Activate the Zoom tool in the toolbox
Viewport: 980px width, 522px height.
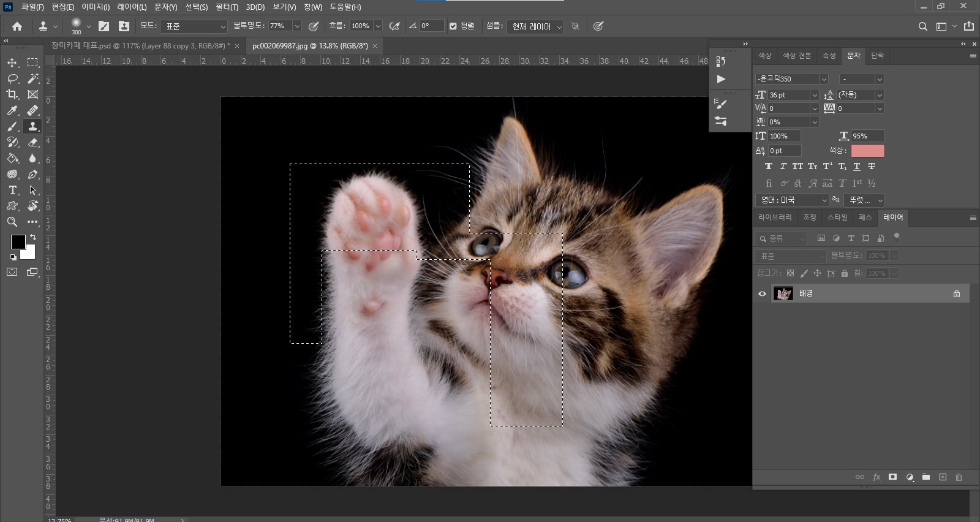point(12,222)
